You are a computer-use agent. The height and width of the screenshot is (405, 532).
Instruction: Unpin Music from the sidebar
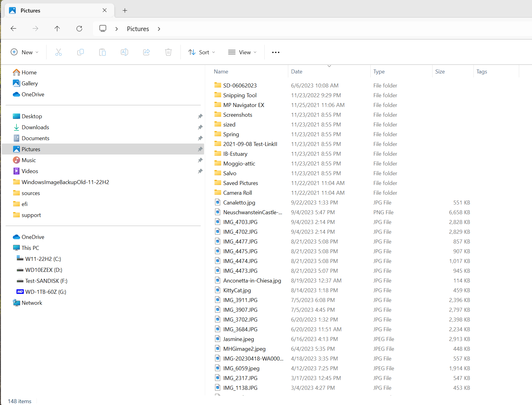point(200,160)
